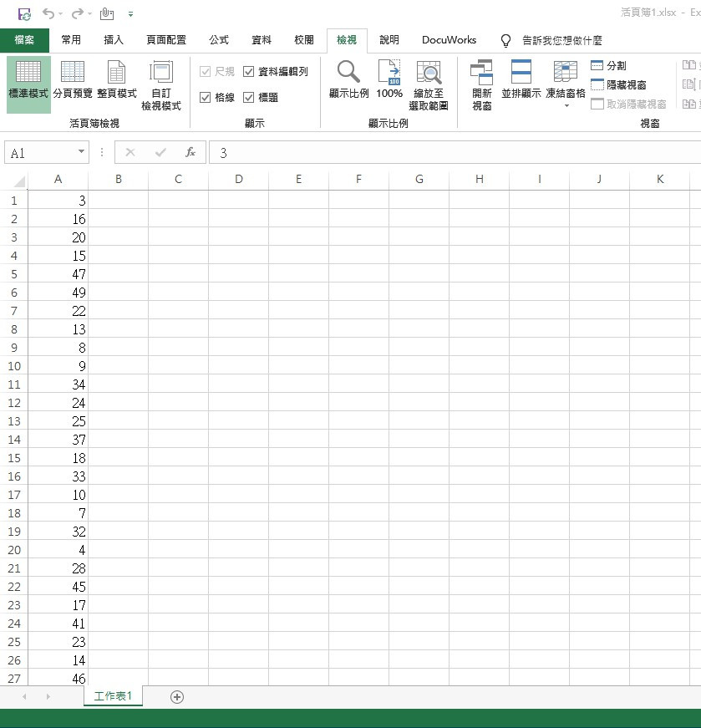Click the lightbulb Tell Me icon
This screenshot has height=728, width=701.
(506, 41)
